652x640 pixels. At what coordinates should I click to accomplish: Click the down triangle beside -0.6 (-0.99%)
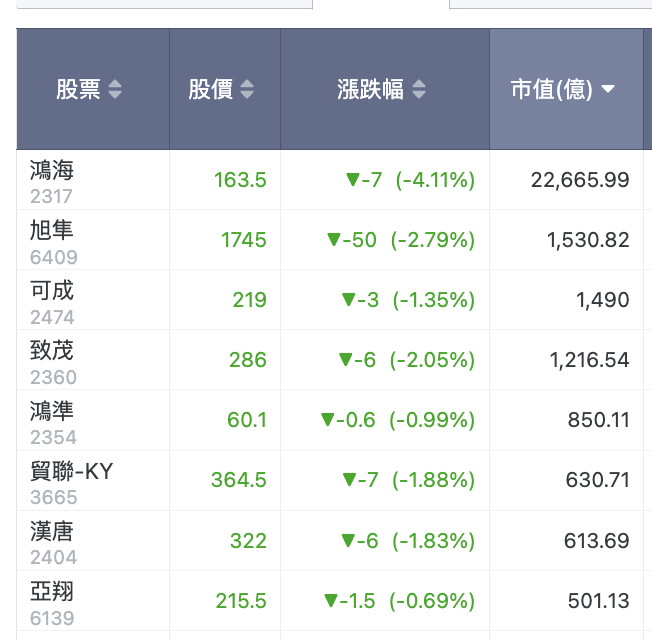coord(328,420)
